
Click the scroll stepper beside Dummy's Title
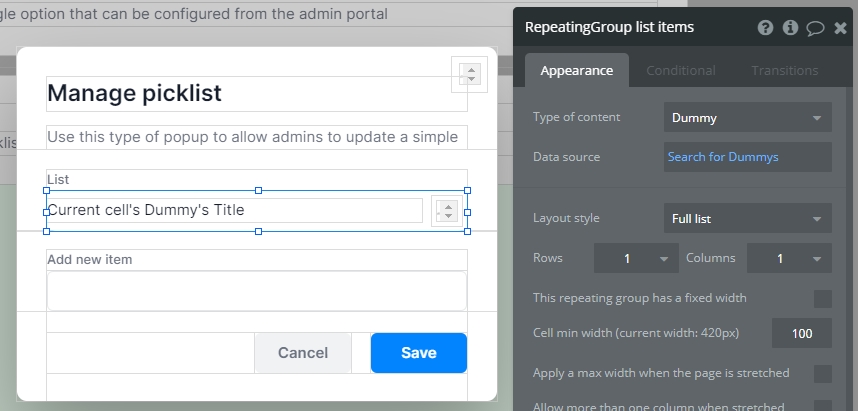[448, 211]
